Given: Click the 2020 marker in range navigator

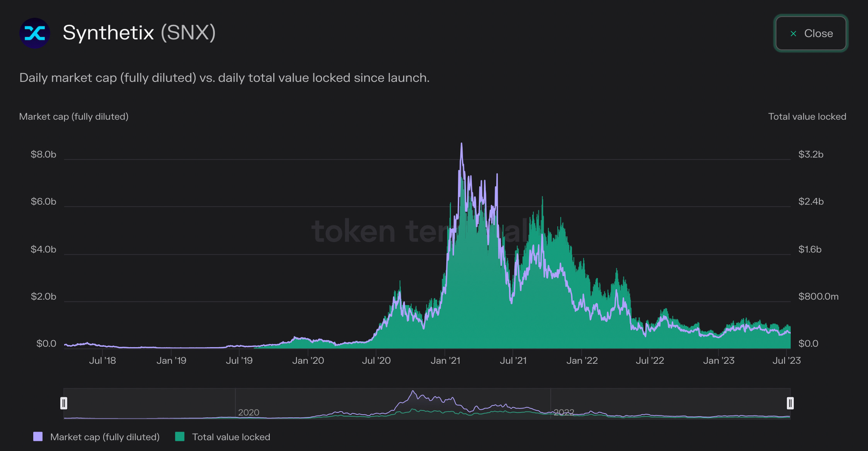Looking at the screenshot, I should (x=248, y=412).
